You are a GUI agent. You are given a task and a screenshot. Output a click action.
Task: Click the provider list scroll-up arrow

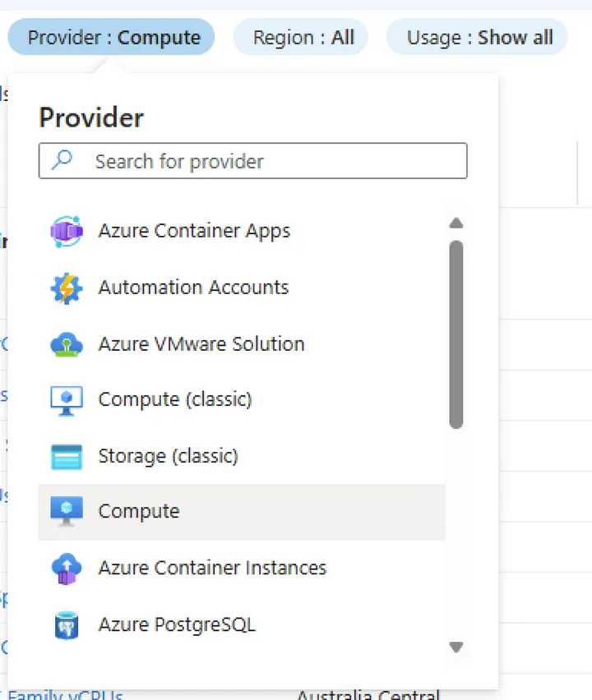pos(456,223)
